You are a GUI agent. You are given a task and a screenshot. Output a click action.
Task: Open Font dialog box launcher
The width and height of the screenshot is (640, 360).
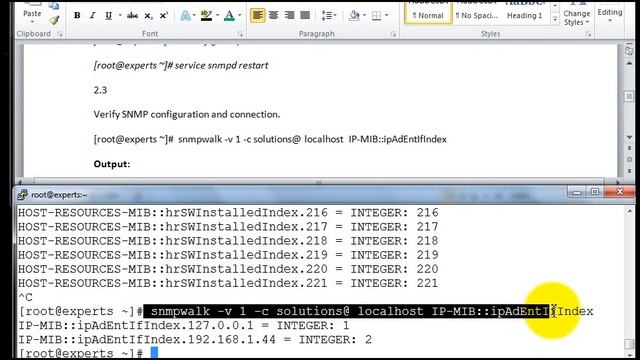(x=240, y=34)
